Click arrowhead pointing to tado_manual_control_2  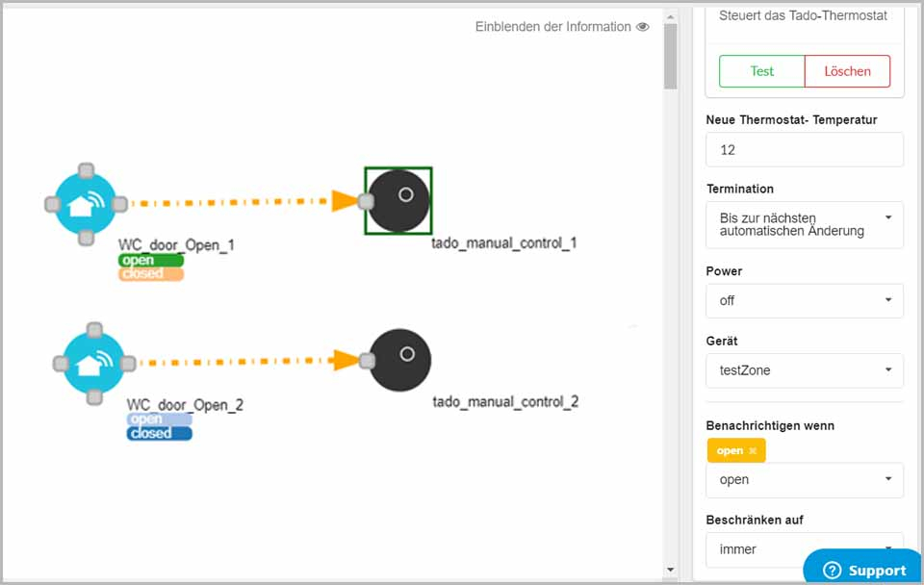(346, 360)
